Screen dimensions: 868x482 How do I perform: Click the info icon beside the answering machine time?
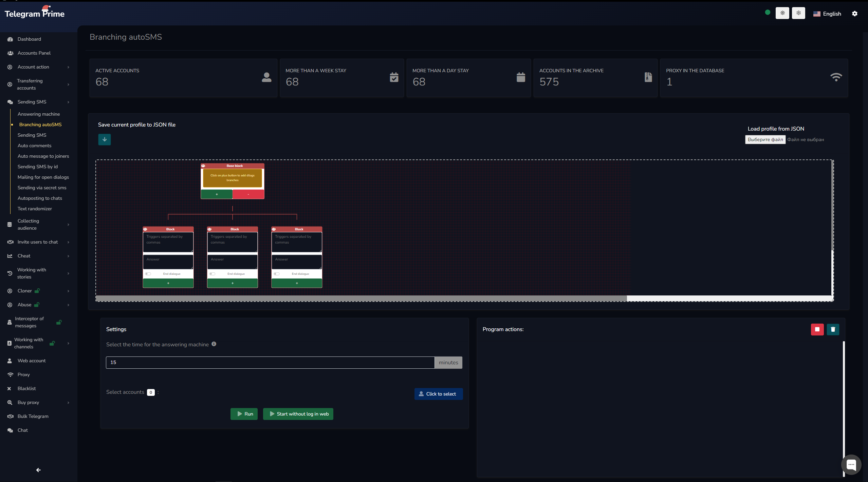[x=214, y=344]
